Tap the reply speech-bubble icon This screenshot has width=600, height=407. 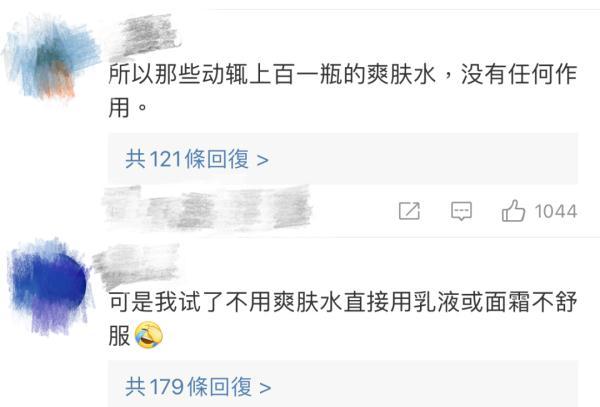click(461, 211)
